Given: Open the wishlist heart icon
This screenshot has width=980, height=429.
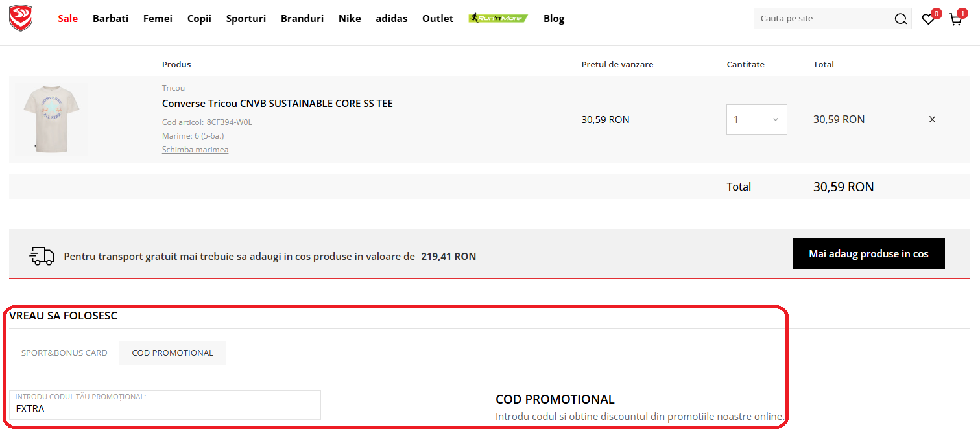Looking at the screenshot, I should point(928,19).
